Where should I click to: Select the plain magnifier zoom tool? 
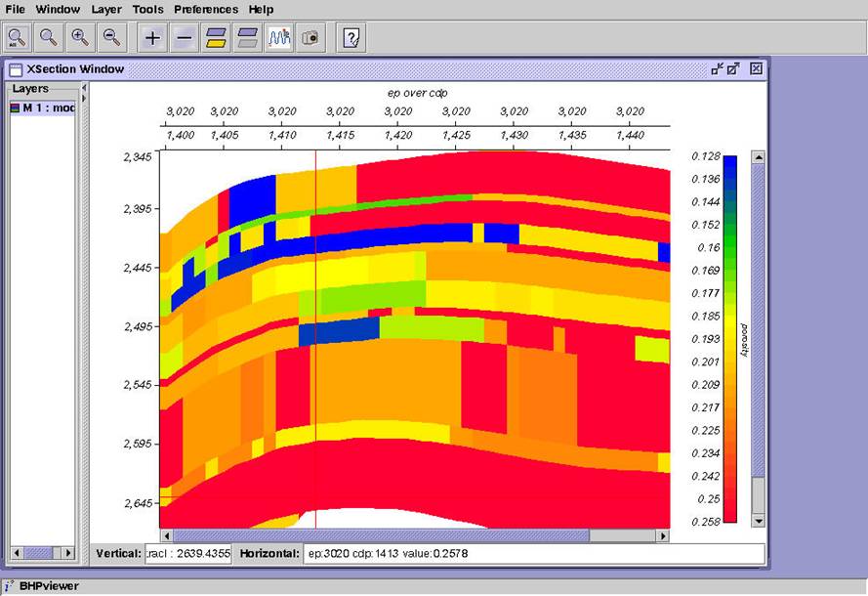pos(48,38)
